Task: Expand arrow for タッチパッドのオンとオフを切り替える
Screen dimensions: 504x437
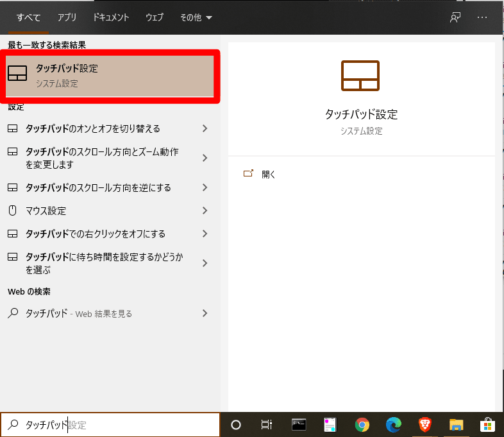Action: point(205,128)
